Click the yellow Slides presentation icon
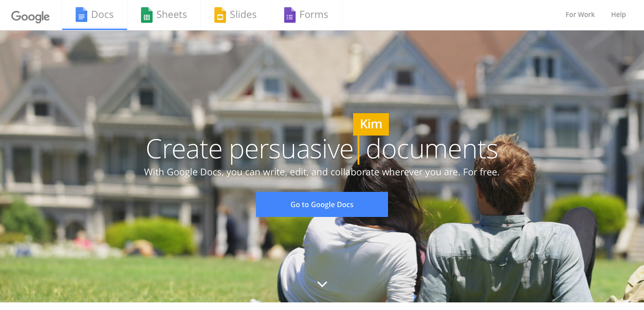This screenshot has width=644, height=310. 220,15
